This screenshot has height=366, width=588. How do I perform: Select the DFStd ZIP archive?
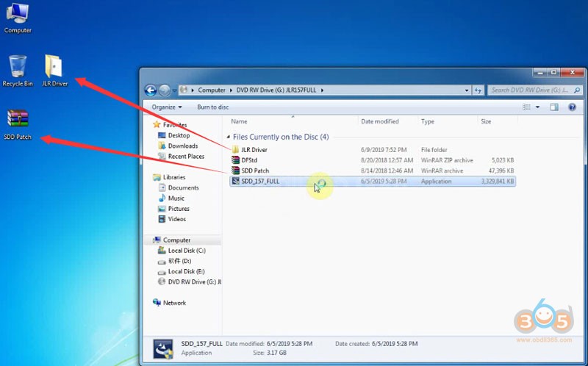[249, 160]
